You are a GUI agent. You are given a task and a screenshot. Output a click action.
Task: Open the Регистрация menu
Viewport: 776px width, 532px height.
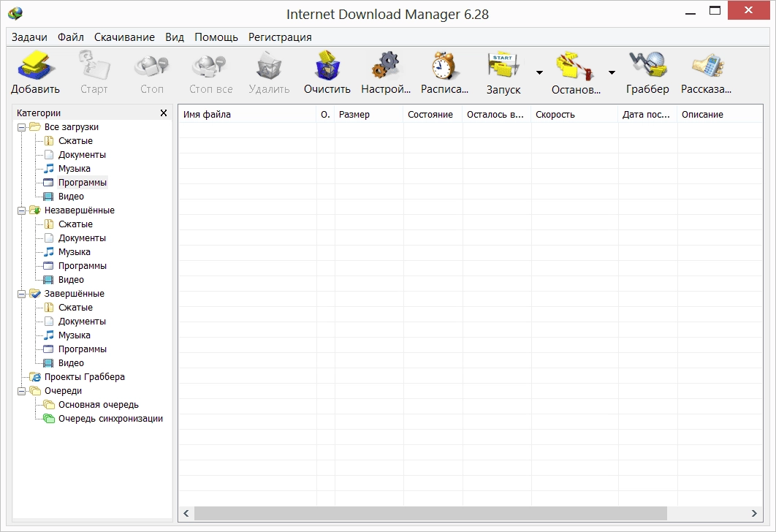click(x=280, y=37)
